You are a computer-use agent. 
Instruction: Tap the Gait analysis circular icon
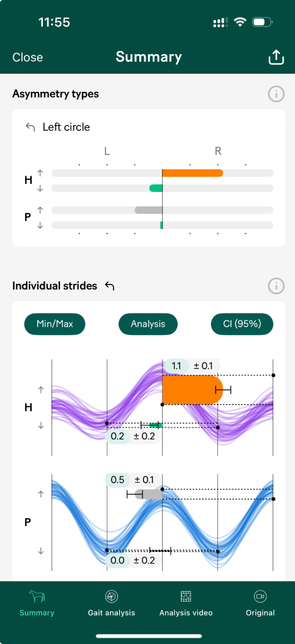111,596
